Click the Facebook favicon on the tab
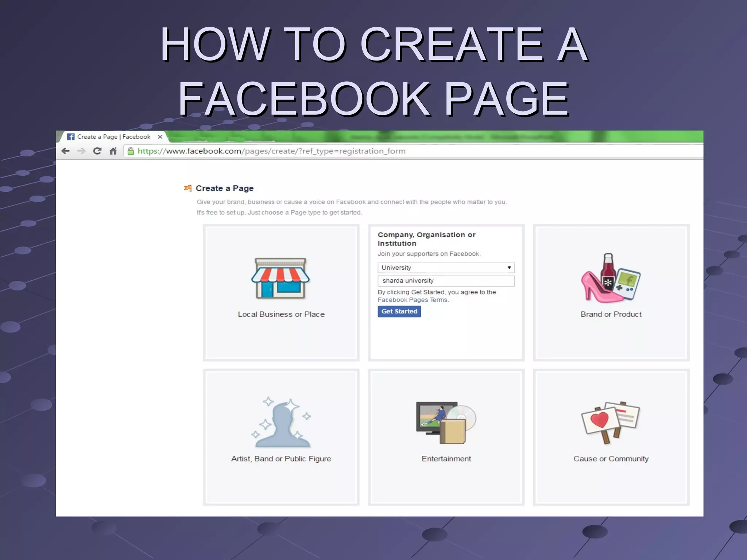This screenshot has width=747, height=560. tap(71, 137)
